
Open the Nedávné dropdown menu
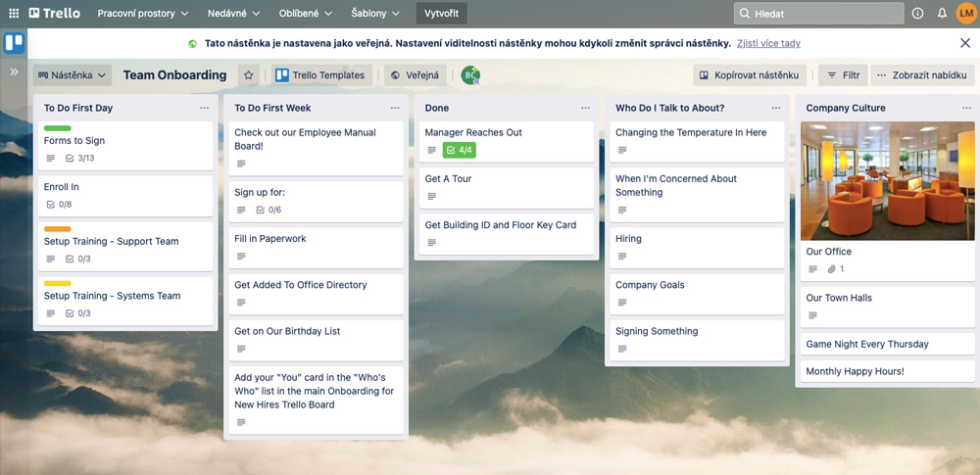coord(234,13)
